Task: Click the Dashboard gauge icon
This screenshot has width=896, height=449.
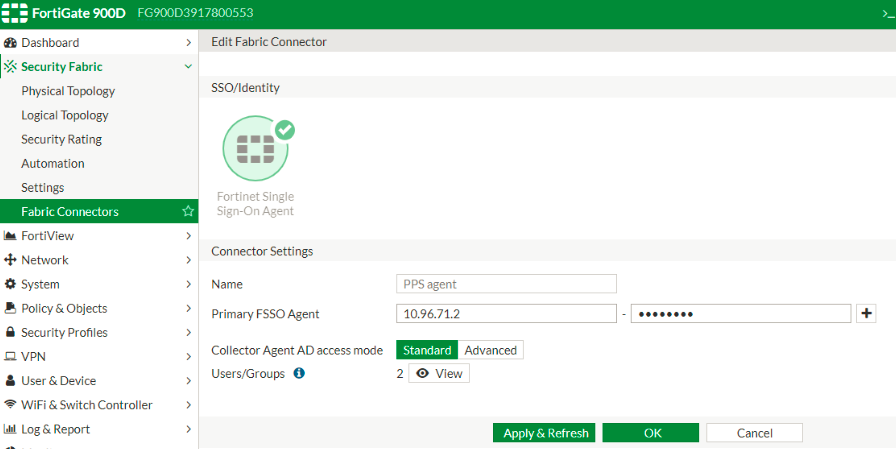Action: pos(10,42)
